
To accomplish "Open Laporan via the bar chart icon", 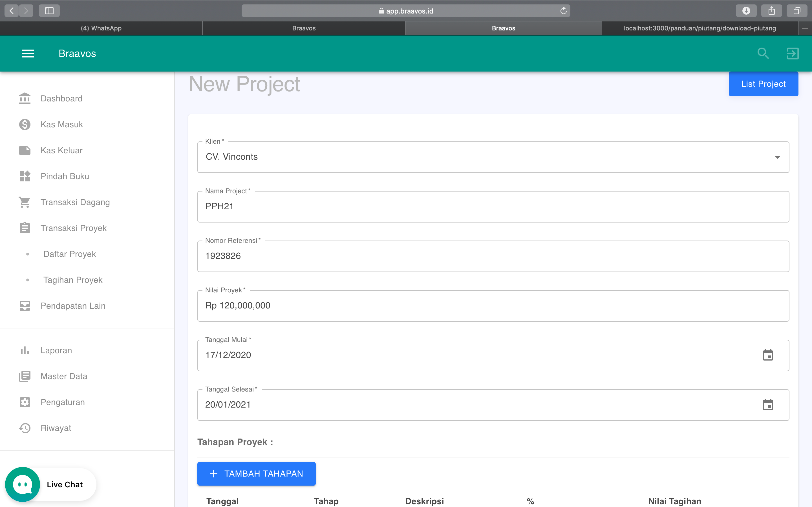I will pos(25,350).
